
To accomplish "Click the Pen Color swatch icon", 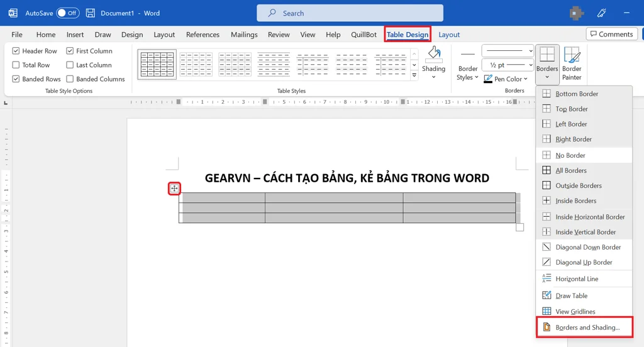I will click(488, 79).
